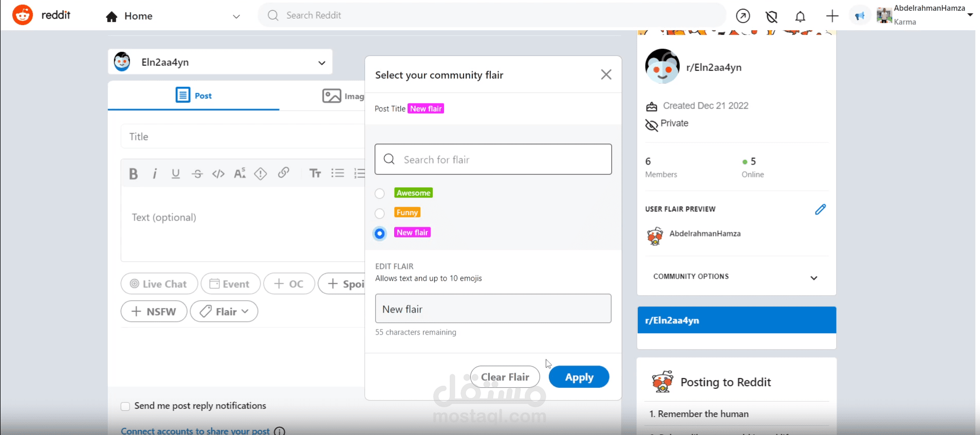
Task: Click the info icon next to connect accounts
Action: pos(280,431)
